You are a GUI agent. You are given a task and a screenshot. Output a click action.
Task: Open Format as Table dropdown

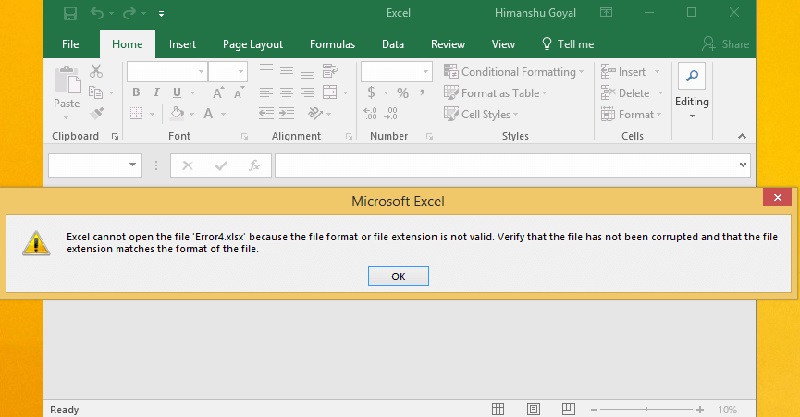(x=495, y=93)
